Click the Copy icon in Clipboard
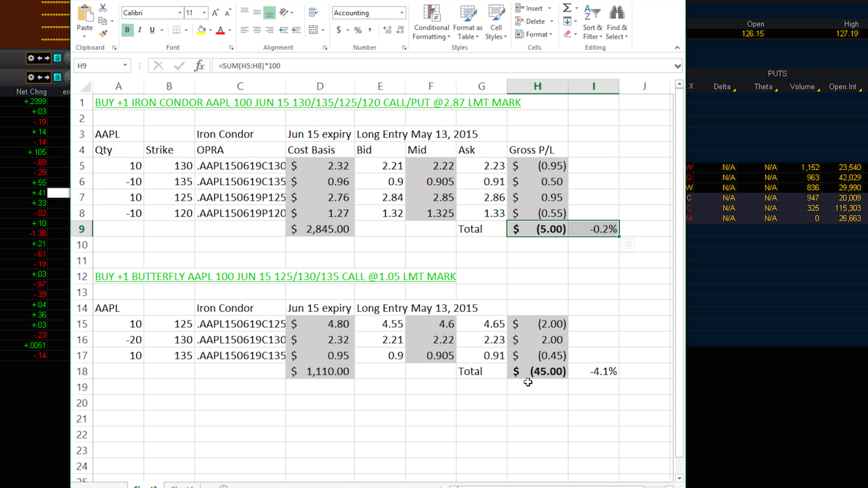This screenshot has width=868, height=488. (x=103, y=21)
